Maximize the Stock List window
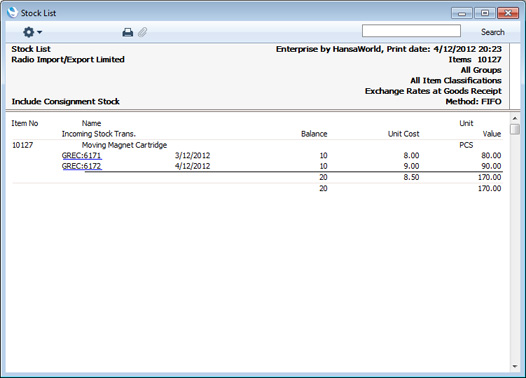The width and height of the screenshot is (526, 378). click(485, 13)
